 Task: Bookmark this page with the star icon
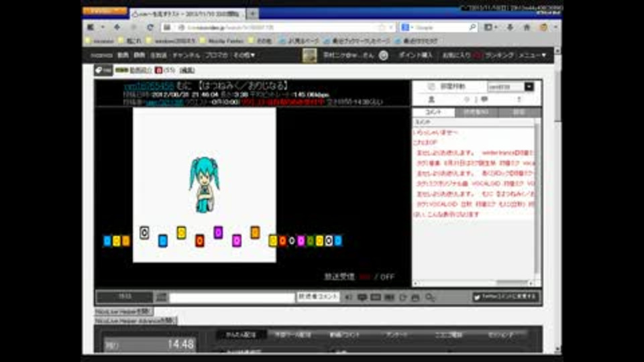click(382, 27)
